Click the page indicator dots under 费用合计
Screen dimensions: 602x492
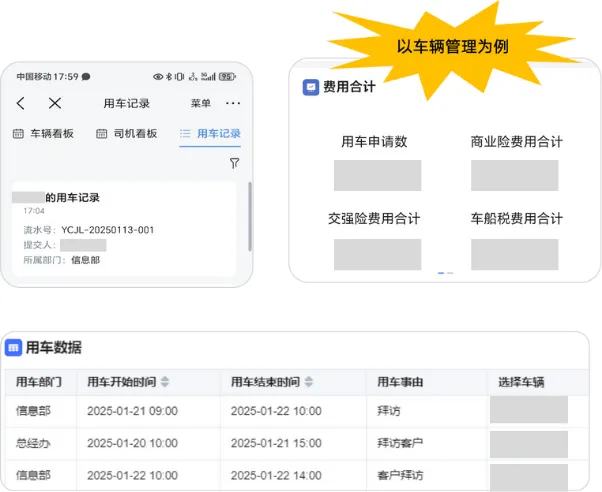click(445, 273)
